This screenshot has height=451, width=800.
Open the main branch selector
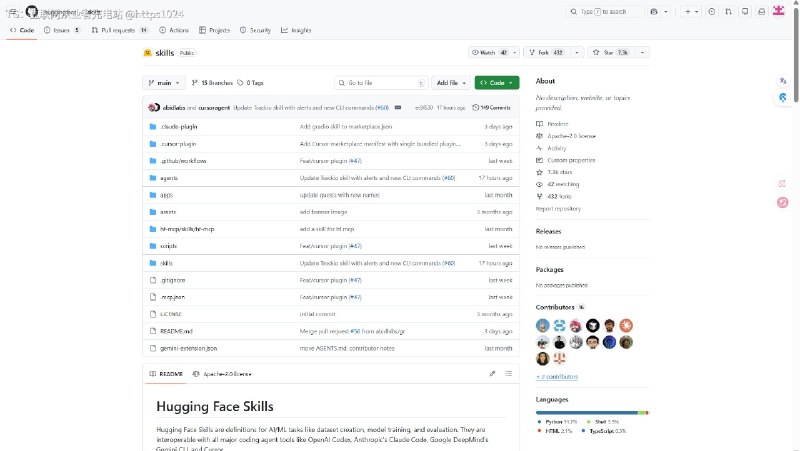pyautogui.click(x=164, y=83)
